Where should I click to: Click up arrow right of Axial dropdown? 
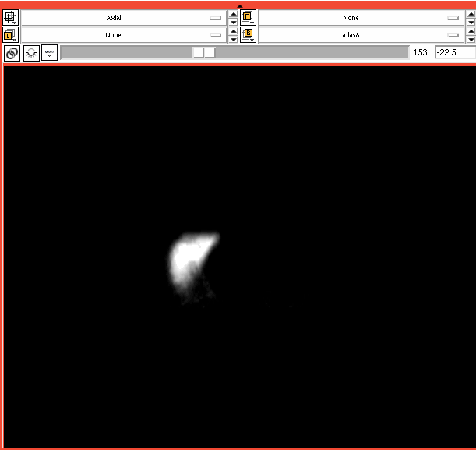[233, 13]
